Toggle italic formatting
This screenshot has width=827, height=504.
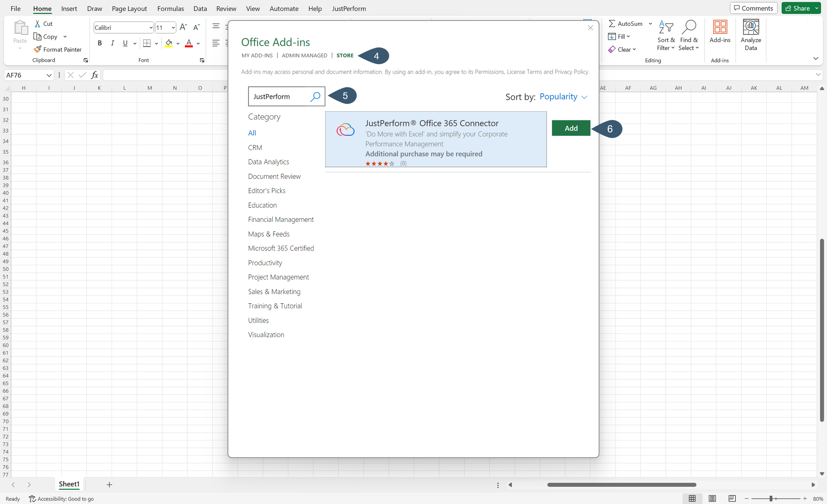pyautogui.click(x=112, y=43)
